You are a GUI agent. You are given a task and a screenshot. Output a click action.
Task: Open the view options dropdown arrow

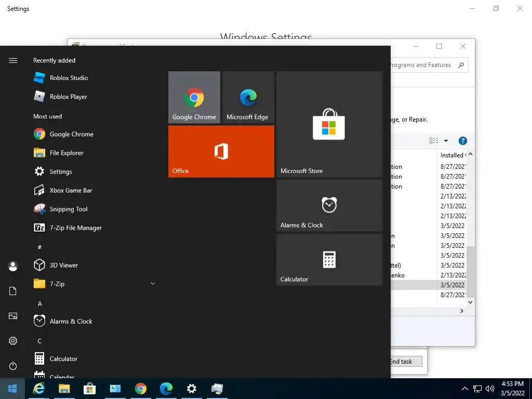point(446,141)
